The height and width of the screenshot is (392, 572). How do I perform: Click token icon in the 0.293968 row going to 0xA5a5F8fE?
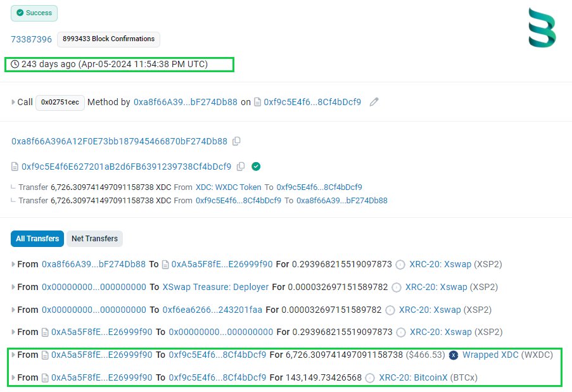(400, 265)
